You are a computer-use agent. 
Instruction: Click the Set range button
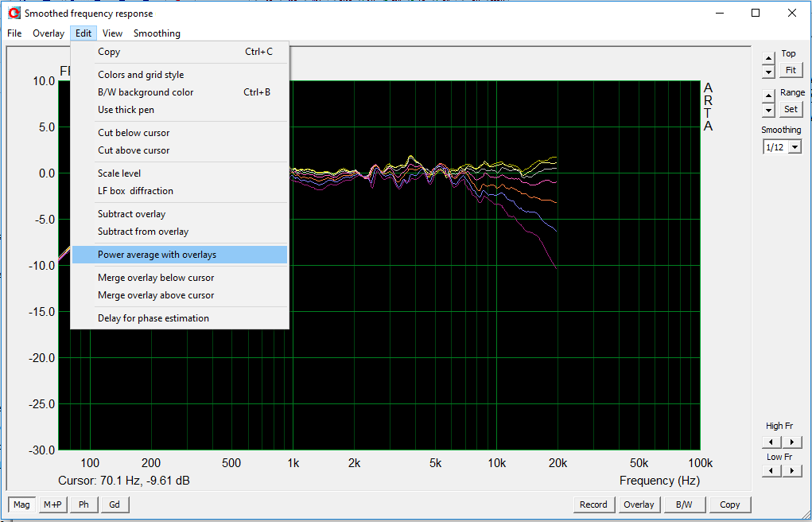[x=791, y=109]
